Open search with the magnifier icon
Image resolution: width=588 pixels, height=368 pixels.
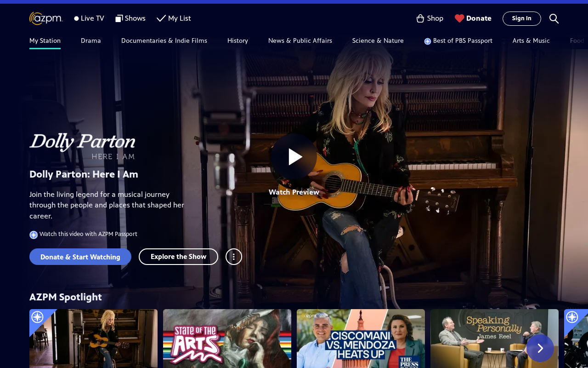554,18
